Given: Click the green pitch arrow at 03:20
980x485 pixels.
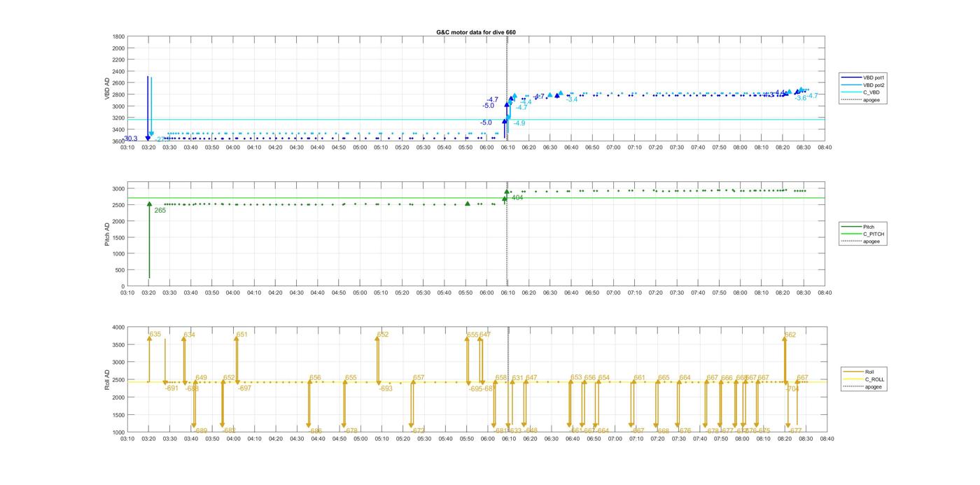Looking at the screenshot, I should [x=149, y=240].
